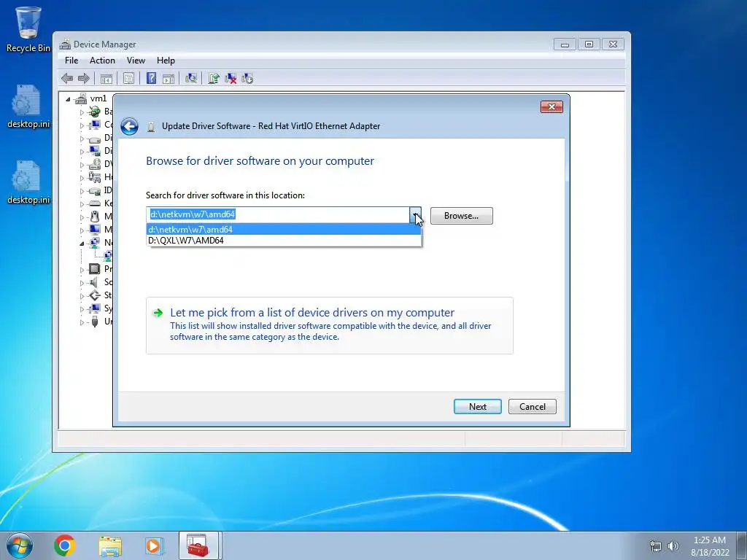Click the Processors chip icon in device tree
The width and height of the screenshot is (747, 560).
[x=95, y=269]
